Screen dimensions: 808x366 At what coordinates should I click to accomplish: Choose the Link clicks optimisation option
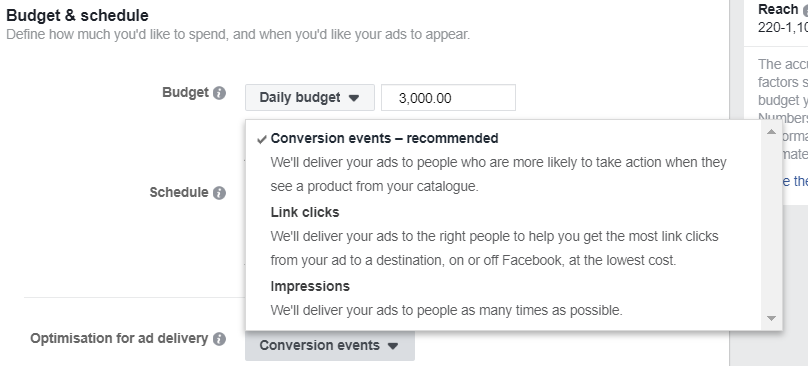[497, 236]
